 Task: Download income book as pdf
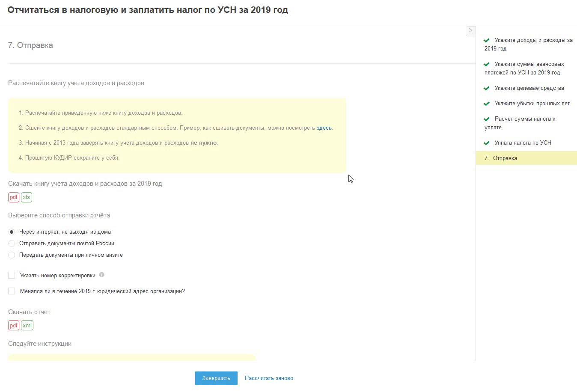tap(14, 197)
